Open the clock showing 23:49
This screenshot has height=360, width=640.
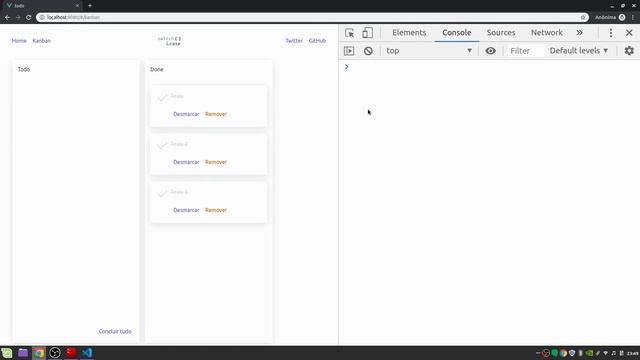633,353
